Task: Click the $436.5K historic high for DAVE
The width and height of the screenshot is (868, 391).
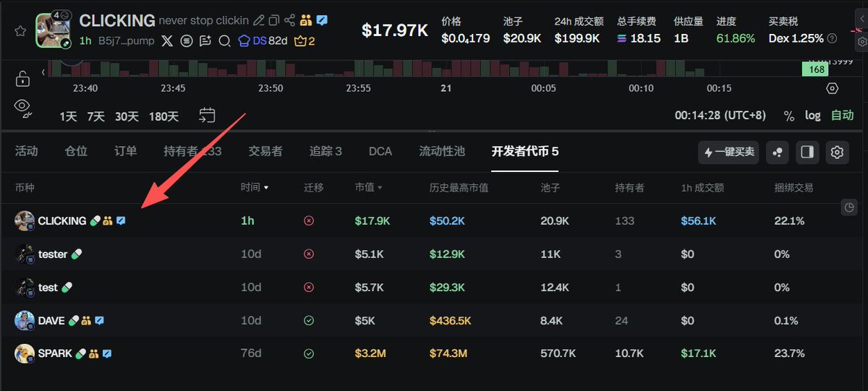Action: tap(451, 320)
